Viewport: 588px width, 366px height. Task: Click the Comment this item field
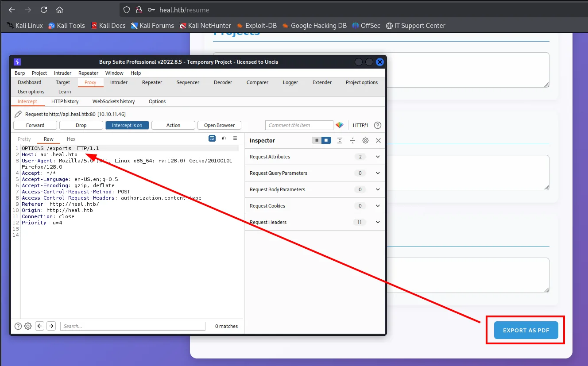(x=299, y=125)
